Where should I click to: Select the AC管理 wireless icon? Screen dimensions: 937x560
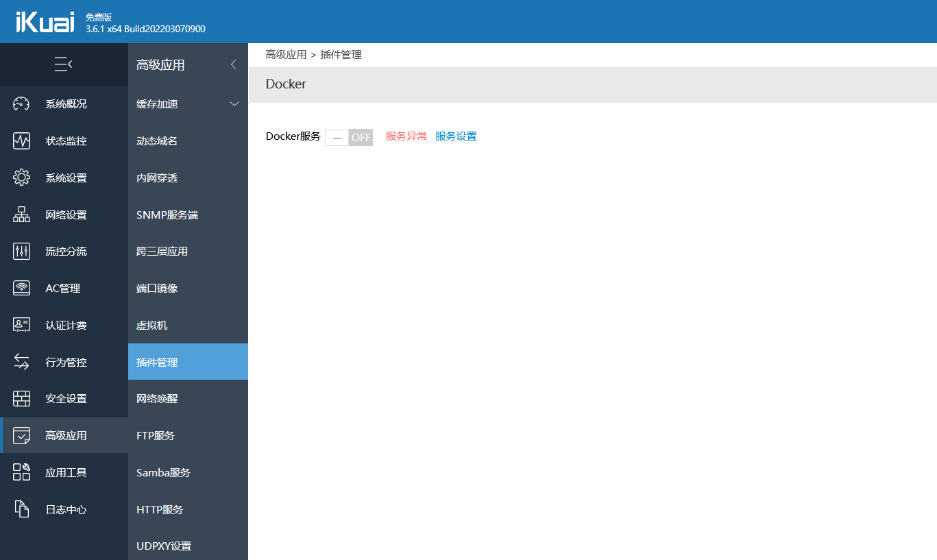tap(21, 288)
